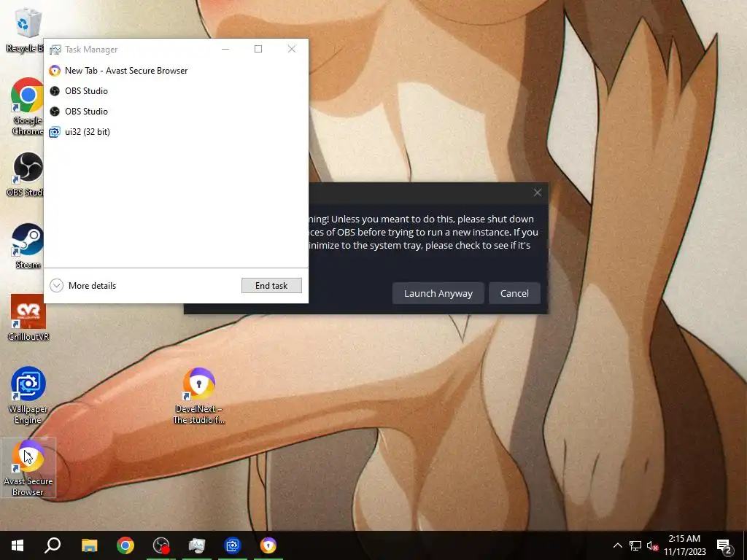The image size is (747, 560).
Task: Select the Steam desktop shortcut
Action: tap(28, 246)
